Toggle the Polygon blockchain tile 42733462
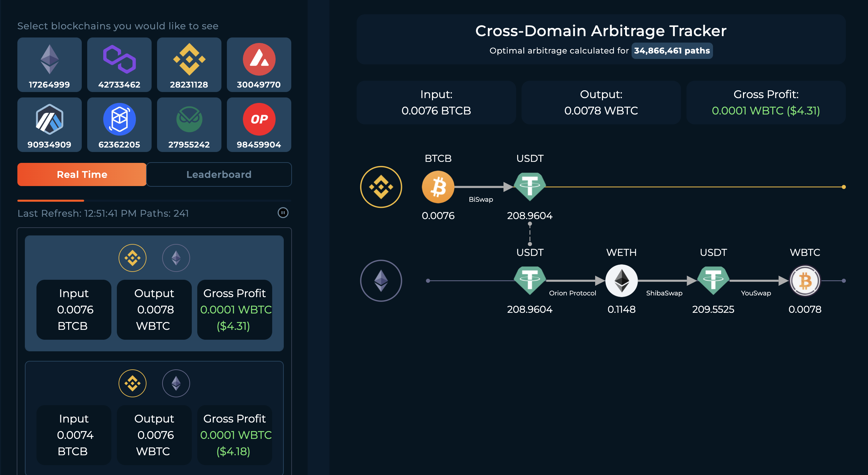This screenshot has width=868, height=475. [119, 65]
